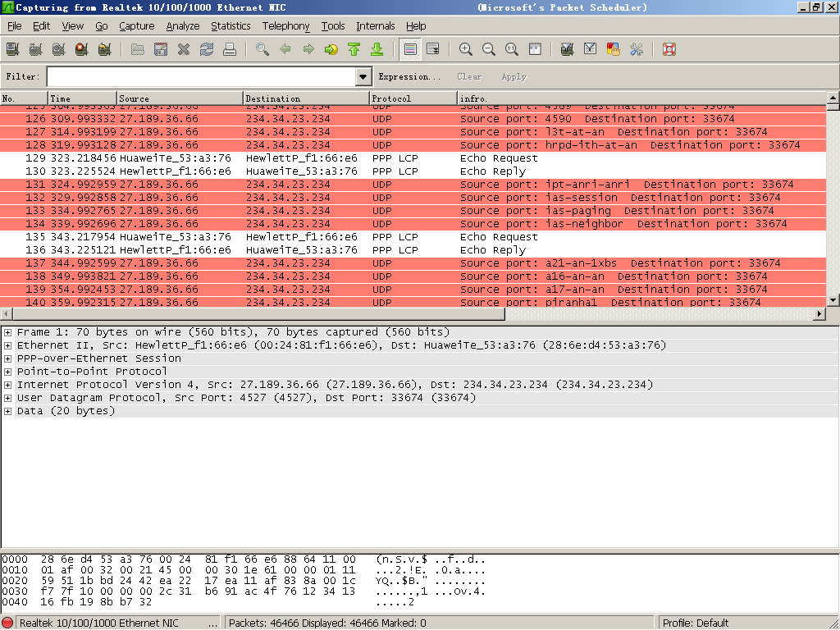840x630 pixels.
Task: Sort by the Time column header
Action: pos(83,98)
